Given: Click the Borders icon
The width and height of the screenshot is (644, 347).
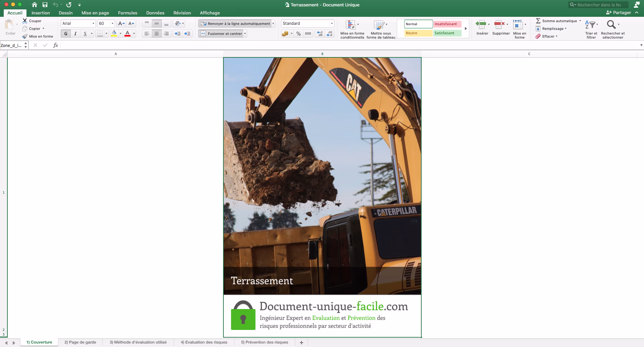Looking at the screenshot, I should tap(100, 34).
